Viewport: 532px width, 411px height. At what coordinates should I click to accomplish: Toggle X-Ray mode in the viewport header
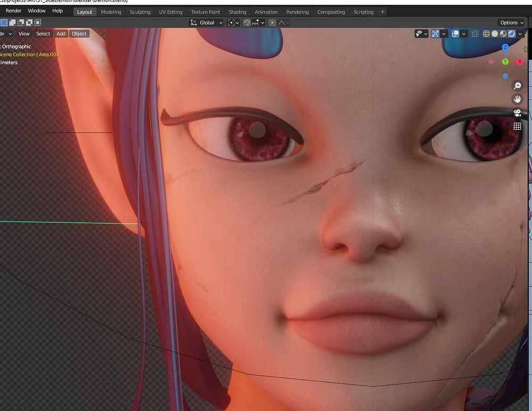coord(475,33)
